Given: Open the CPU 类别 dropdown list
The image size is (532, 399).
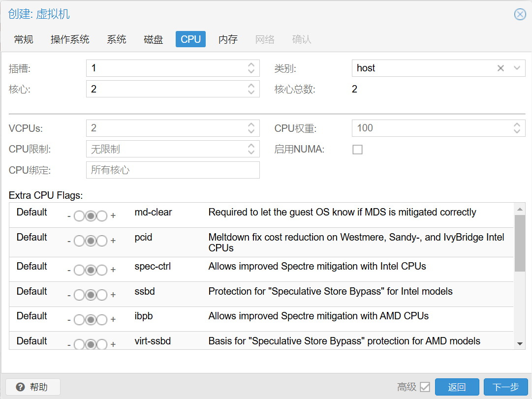Looking at the screenshot, I should 517,68.
